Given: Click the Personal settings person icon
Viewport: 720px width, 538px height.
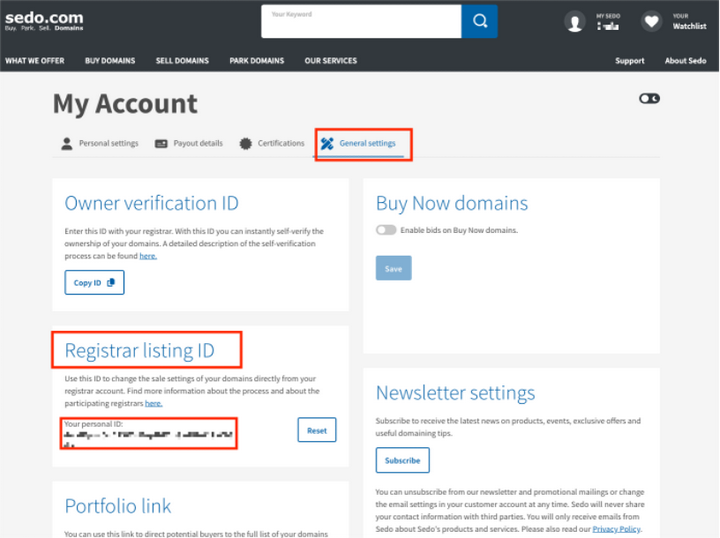Looking at the screenshot, I should click(x=67, y=144).
